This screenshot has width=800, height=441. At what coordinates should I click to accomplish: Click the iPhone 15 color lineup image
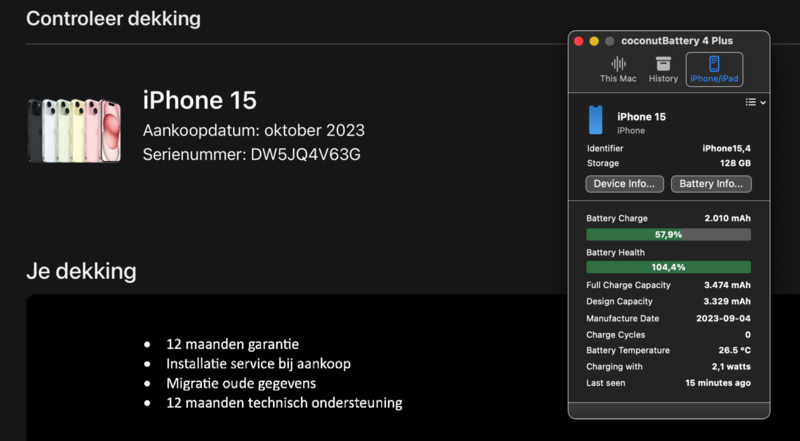click(74, 131)
